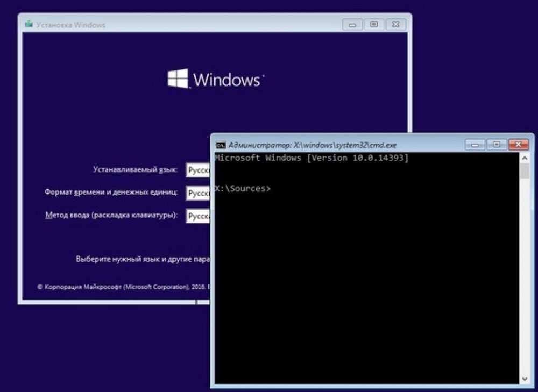Click the Устанавливаемый язык label
The image size is (538, 392).
pos(135,170)
